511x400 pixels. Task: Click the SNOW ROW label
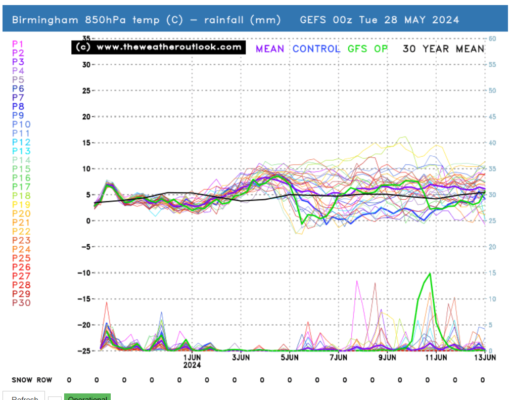[x=32, y=380]
